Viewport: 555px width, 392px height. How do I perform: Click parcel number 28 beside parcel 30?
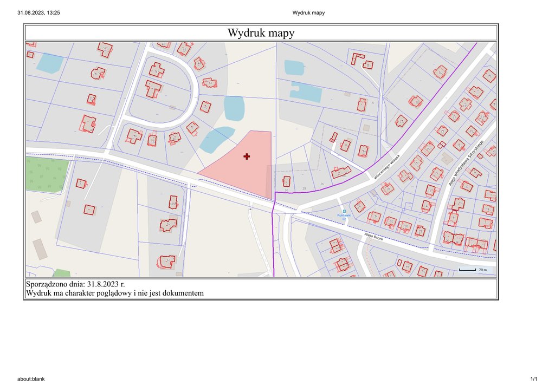pyautogui.click(x=304, y=188)
